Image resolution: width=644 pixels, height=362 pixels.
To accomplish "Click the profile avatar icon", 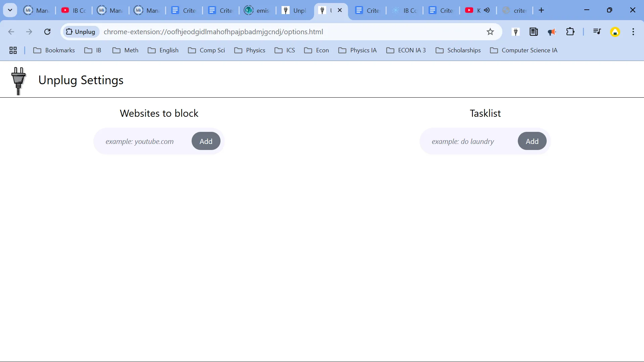I will tap(615, 32).
